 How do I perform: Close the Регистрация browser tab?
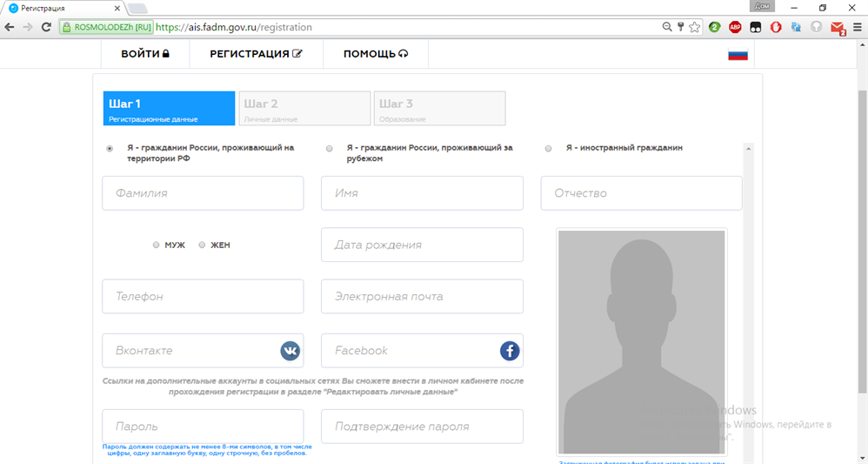[117, 9]
